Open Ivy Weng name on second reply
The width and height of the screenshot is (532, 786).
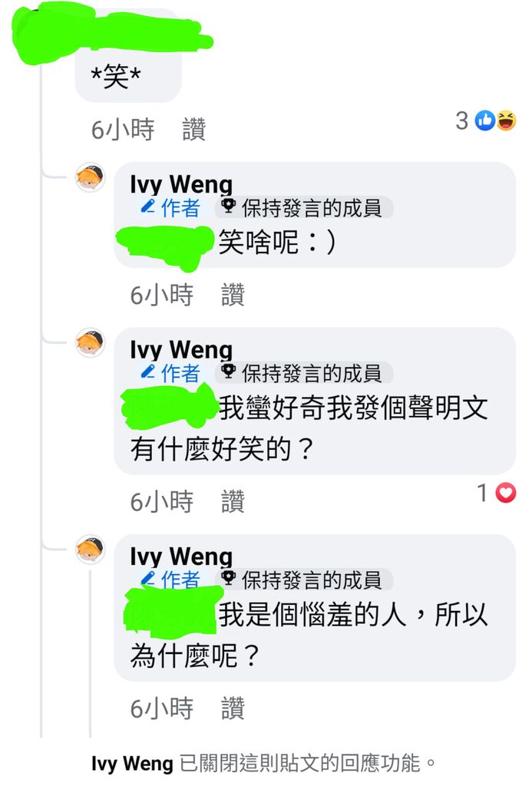[181, 349]
